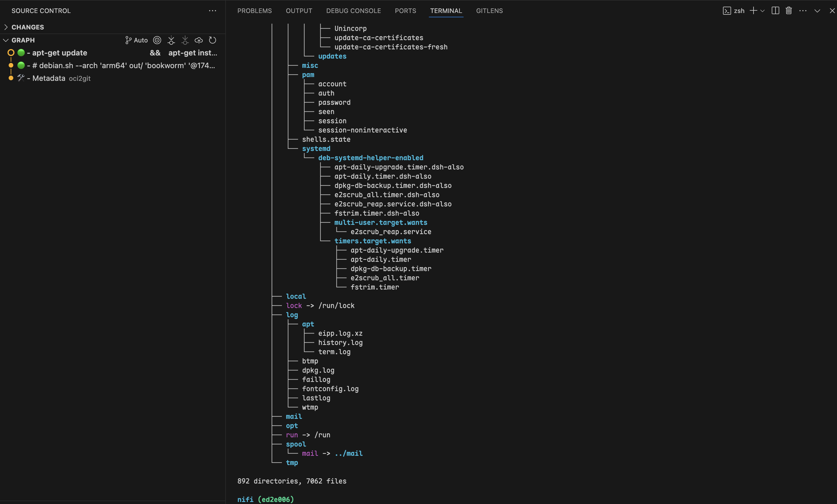Switch to the OUTPUT tab
This screenshot has width=837, height=504.
(x=299, y=11)
